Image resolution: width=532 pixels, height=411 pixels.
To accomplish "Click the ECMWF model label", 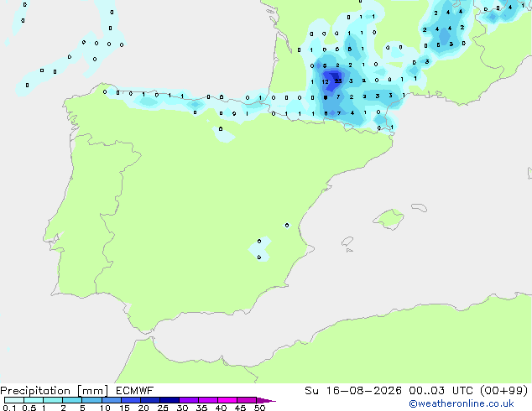I will point(135,391).
